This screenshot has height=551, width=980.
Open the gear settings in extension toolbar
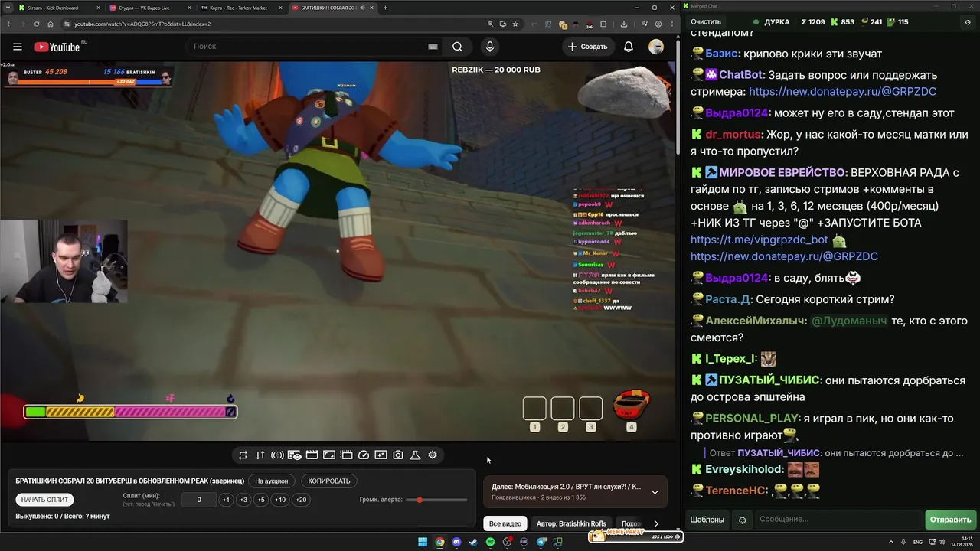pos(433,455)
